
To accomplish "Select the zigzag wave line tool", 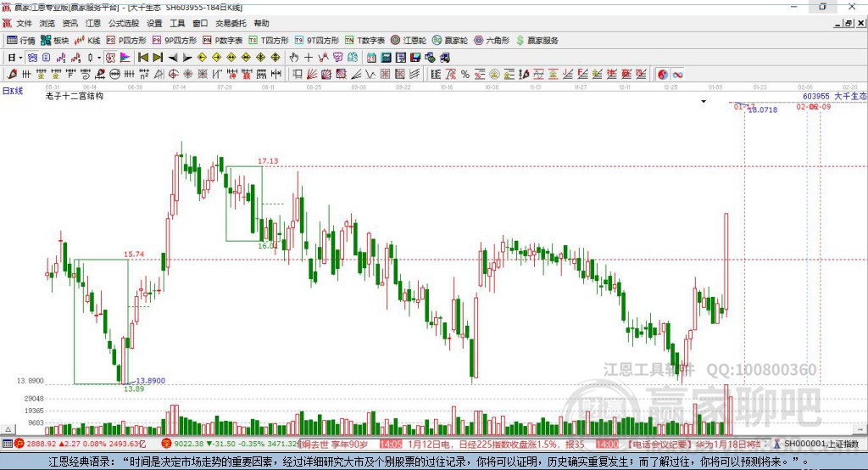I will [371, 75].
